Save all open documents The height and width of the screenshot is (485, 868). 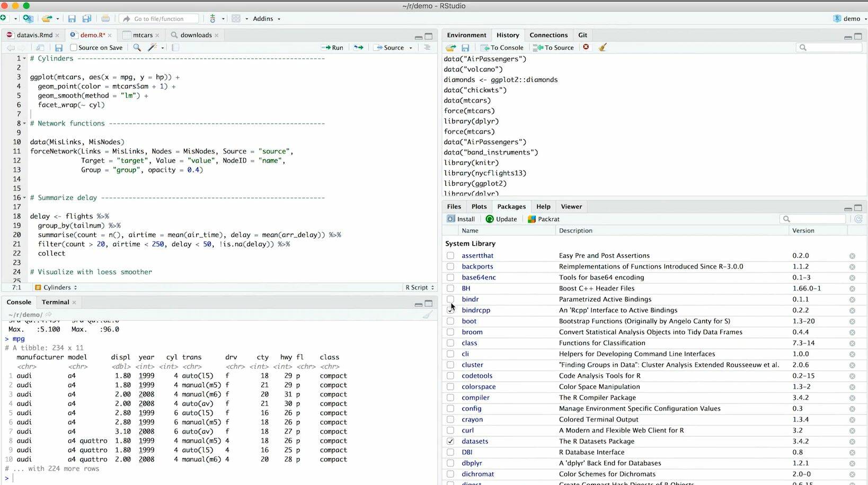pos(86,19)
